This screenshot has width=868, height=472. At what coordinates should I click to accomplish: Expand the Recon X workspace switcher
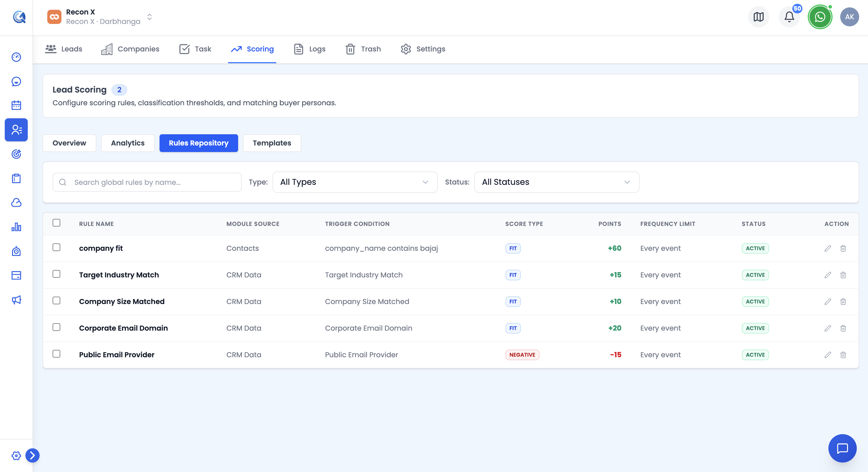pos(100,17)
